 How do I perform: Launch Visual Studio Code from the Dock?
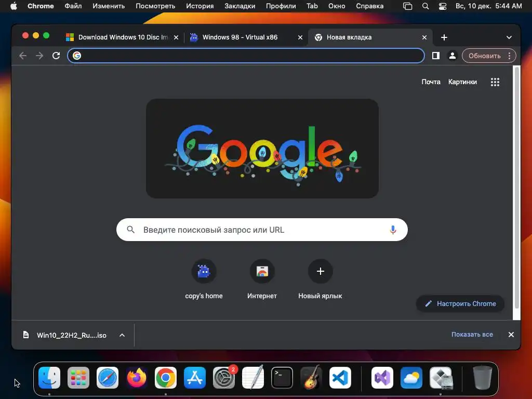tap(340, 378)
